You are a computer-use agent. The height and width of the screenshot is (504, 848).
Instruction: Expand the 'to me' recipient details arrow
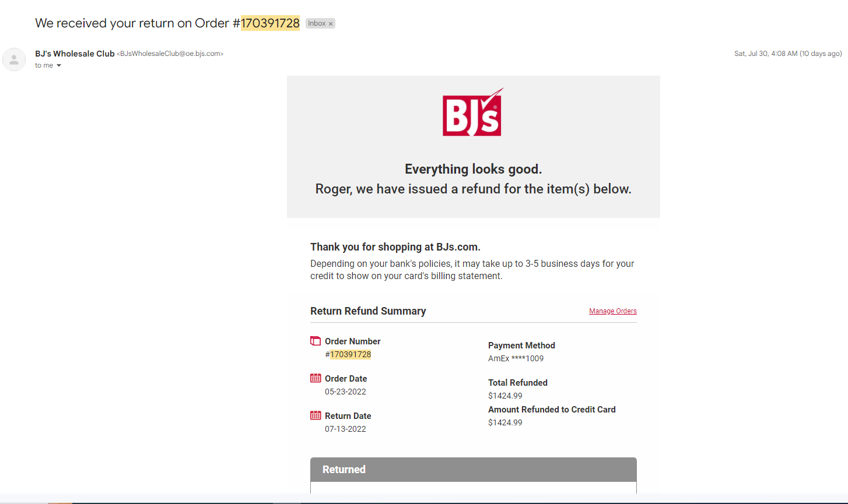tap(59, 66)
